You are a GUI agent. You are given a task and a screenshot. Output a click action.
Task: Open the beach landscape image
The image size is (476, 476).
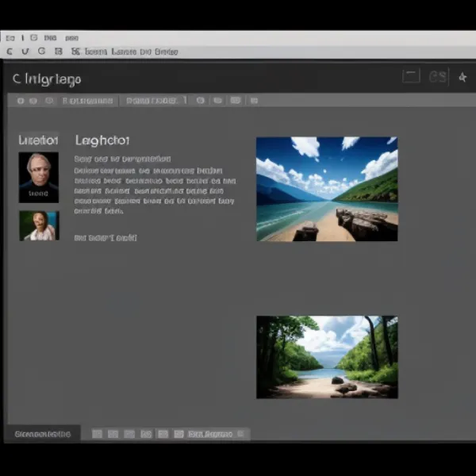tap(326, 189)
